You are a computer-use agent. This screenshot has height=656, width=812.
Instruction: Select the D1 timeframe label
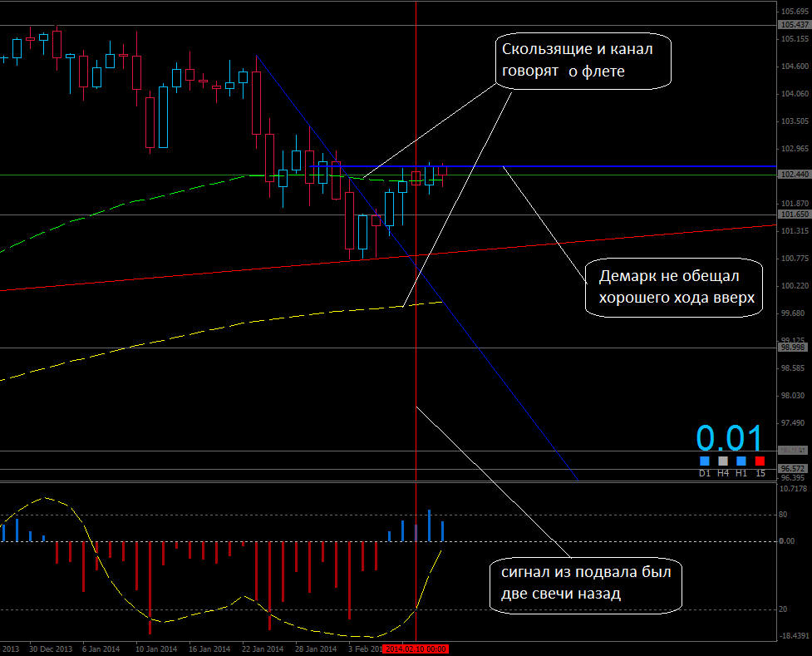(x=704, y=473)
